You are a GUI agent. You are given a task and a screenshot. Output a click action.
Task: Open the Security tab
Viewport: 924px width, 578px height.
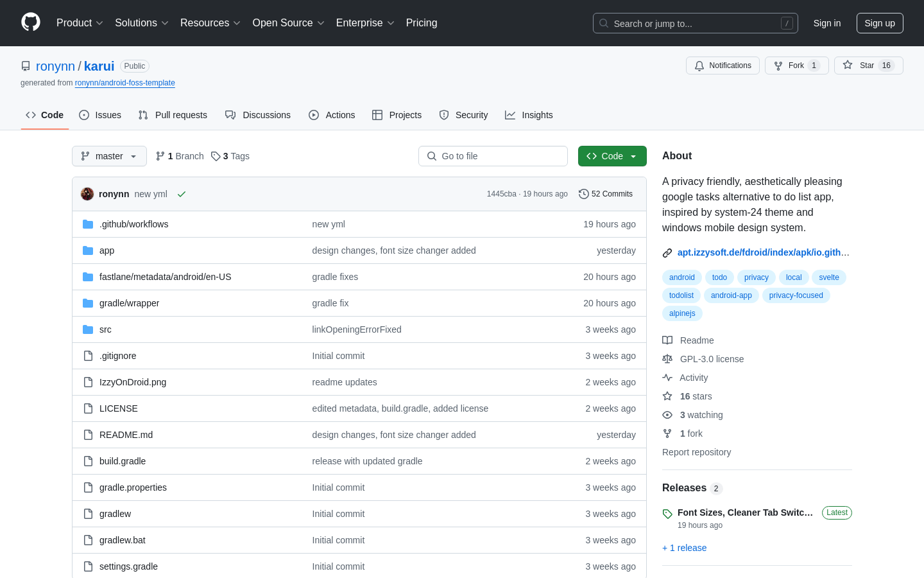463,115
